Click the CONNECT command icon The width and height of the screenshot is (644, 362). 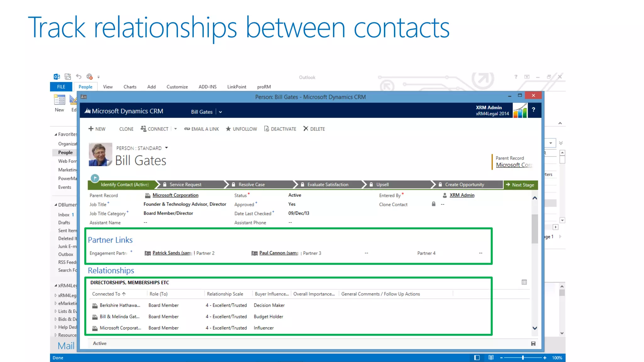[143, 129]
